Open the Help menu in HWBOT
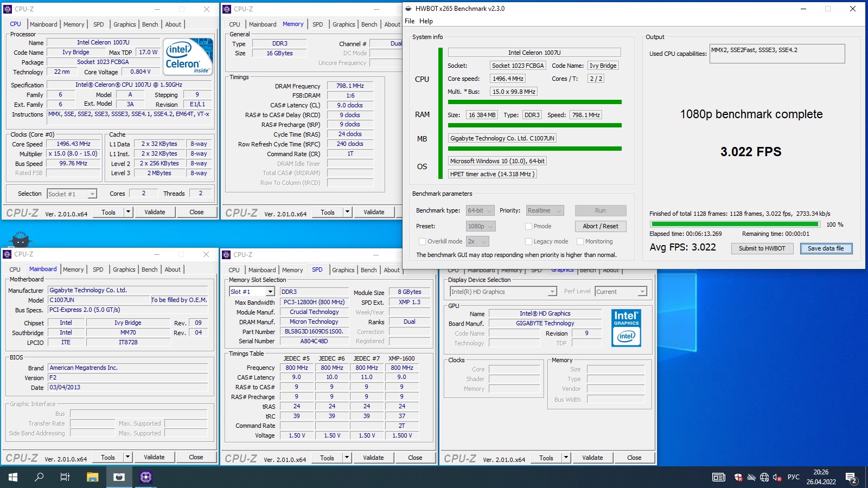868x488 pixels. pos(426,21)
